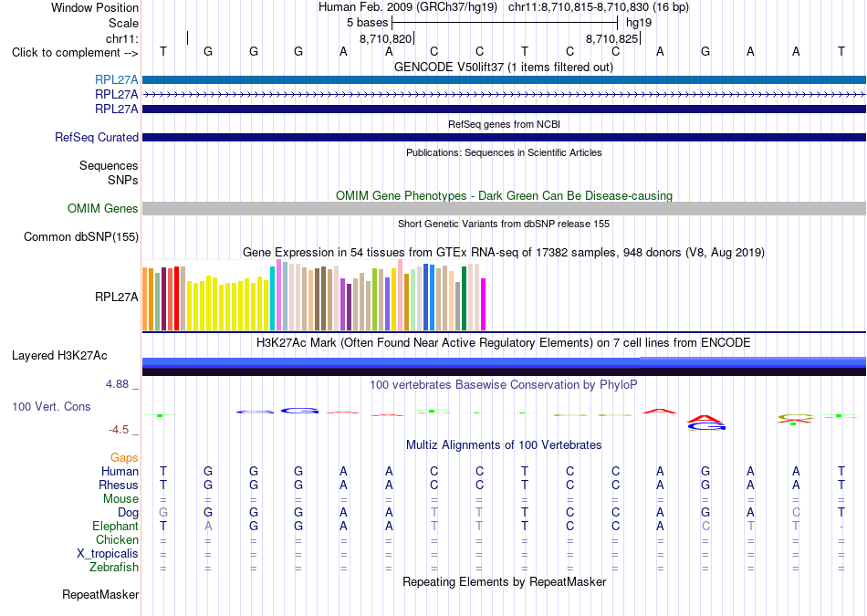Image resolution: width=867 pixels, height=616 pixels.
Task: Click the blue Layered H3K27Ac signal band
Action: coord(504,362)
